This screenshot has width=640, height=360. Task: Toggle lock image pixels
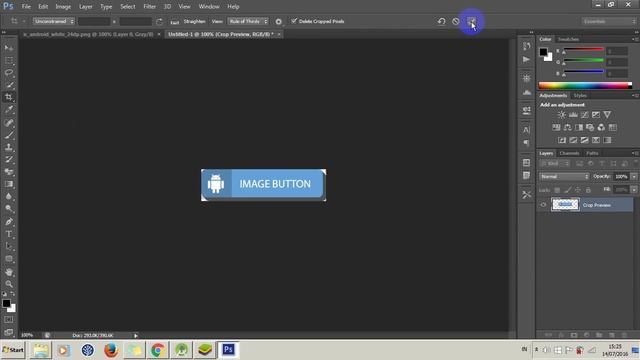[x=567, y=190]
